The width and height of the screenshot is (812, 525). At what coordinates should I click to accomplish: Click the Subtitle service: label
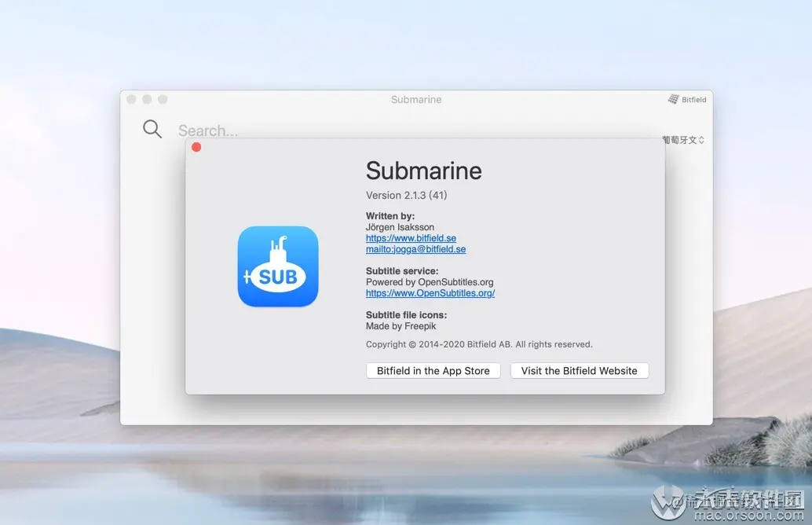click(402, 271)
